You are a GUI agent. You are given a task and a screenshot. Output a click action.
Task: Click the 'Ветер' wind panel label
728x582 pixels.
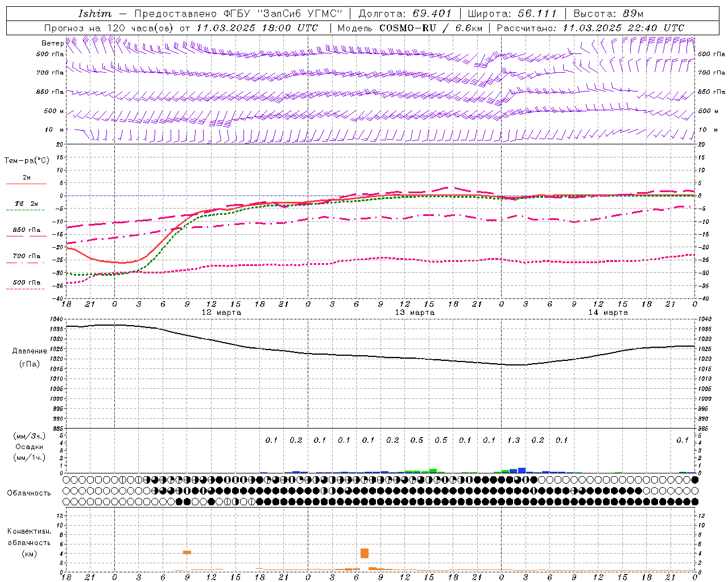point(52,43)
